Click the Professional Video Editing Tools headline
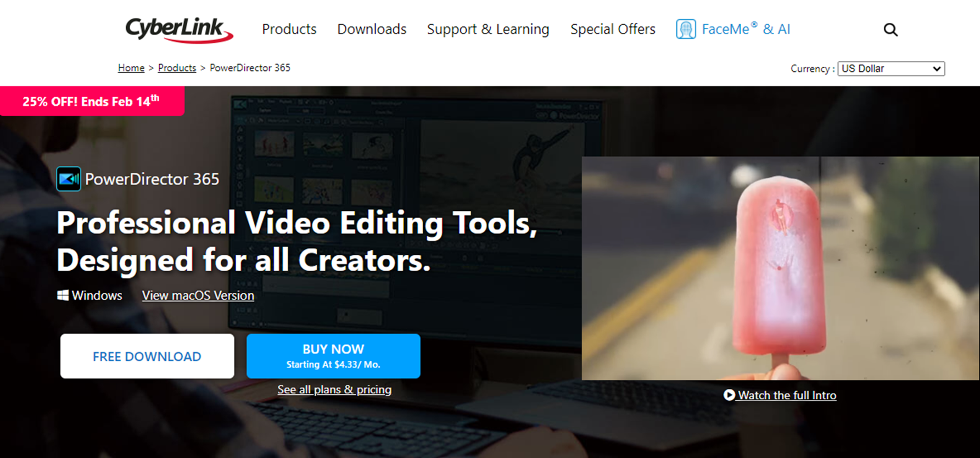The height and width of the screenshot is (458, 980). [297, 241]
